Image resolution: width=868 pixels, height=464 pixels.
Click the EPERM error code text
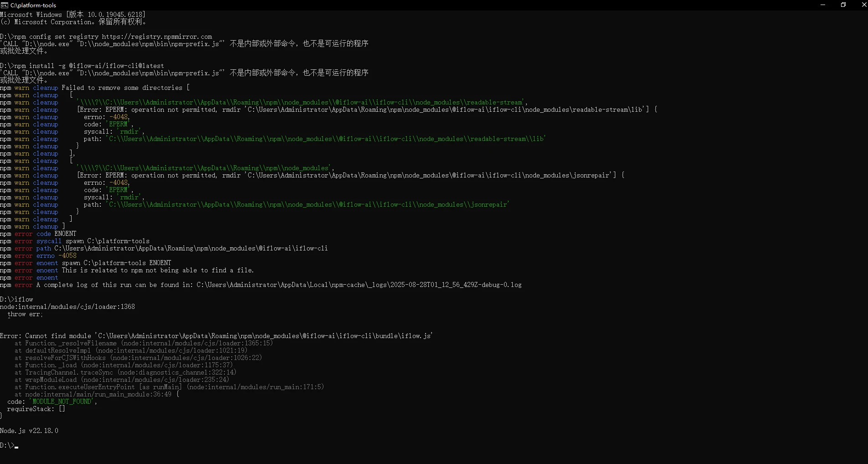tap(118, 124)
